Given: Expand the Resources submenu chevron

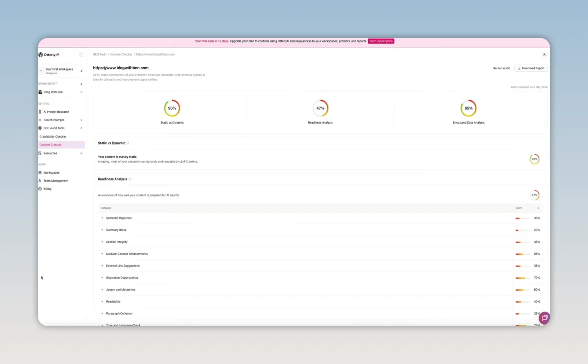Looking at the screenshot, I should click(81, 153).
